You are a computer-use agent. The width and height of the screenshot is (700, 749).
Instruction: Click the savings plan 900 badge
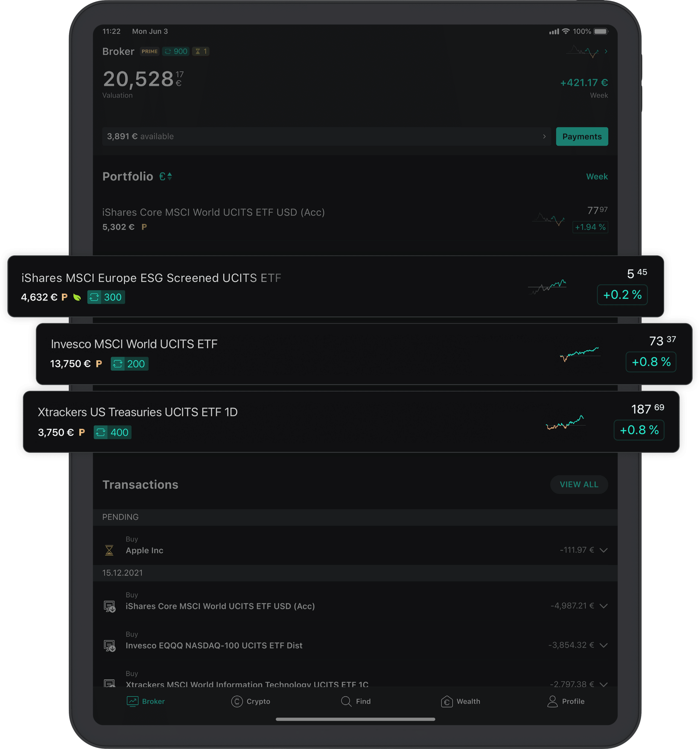[176, 51]
